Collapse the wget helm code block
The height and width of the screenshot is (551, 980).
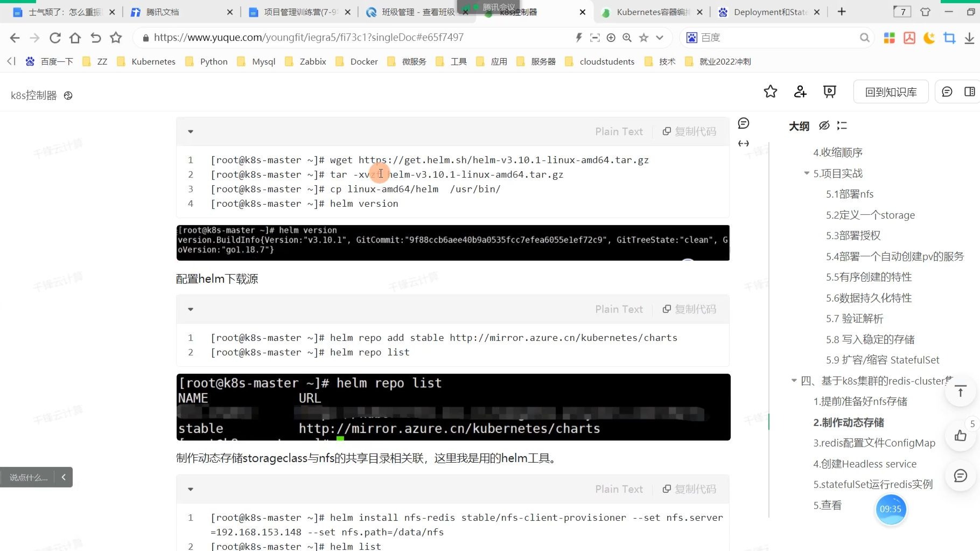[x=190, y=131]
